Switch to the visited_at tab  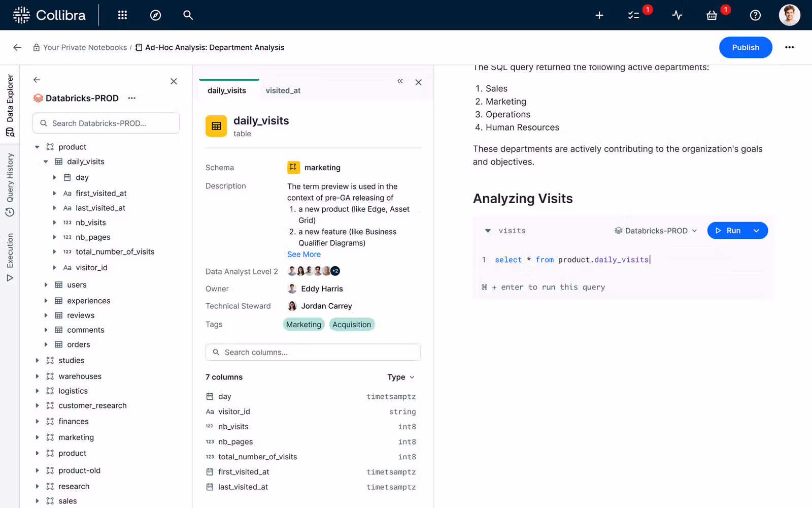click(x=283, y=90)
